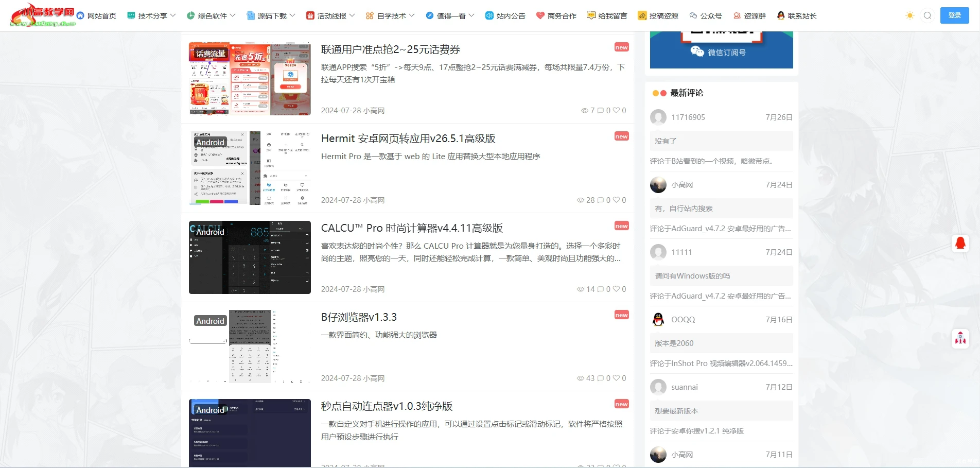This screenshot has height=468, width=980.
Task: Toggle dark mode with the sun icon
Action: (909, 15)
